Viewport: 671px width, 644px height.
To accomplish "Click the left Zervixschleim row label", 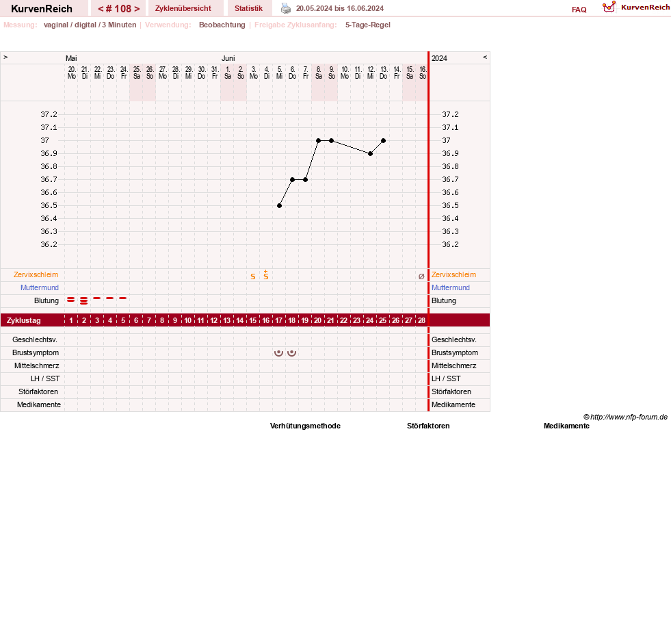I will point(36,274).
